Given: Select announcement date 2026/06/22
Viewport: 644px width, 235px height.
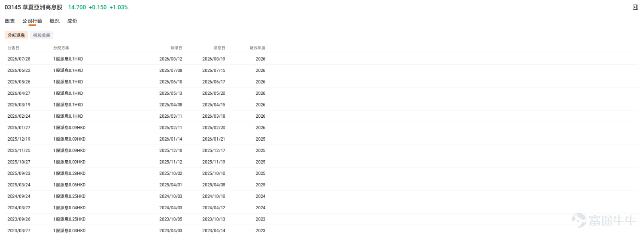Looking at the screenshot, I should (19, 70).
